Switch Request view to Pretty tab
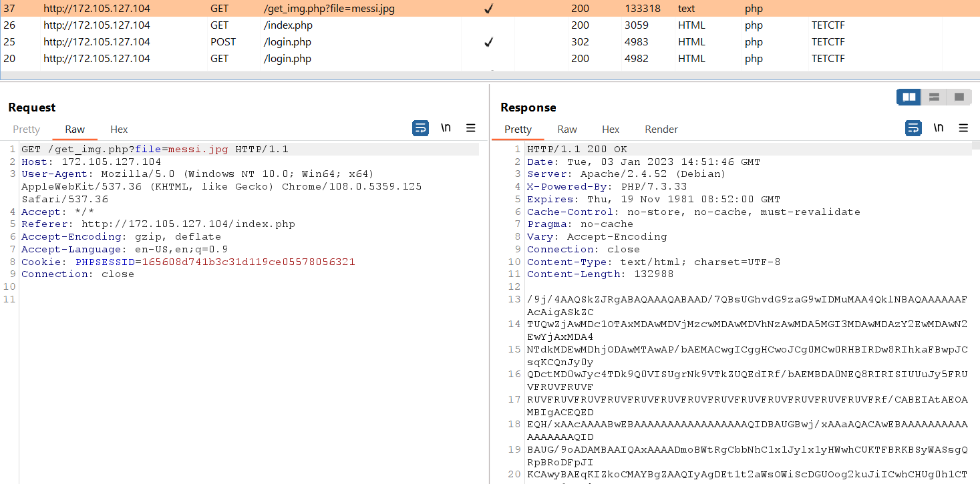This screenshot has width=980, height=484. (27, 130)
